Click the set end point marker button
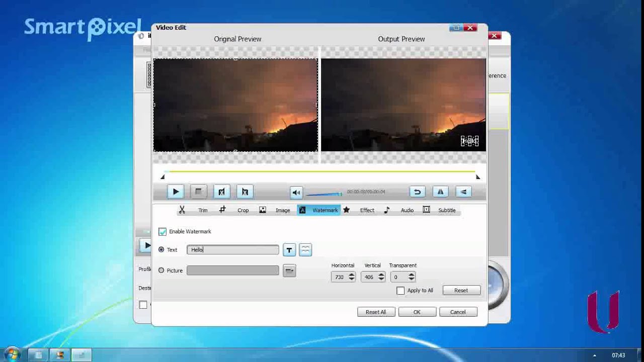The width and height of the screenshot is (644, 362). coord(245,192)
